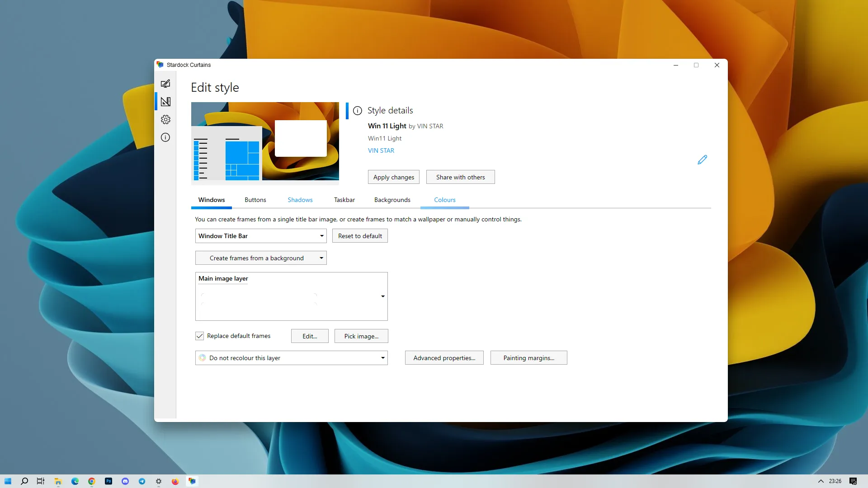Open the VIN STAR author link

pos(381,150)
